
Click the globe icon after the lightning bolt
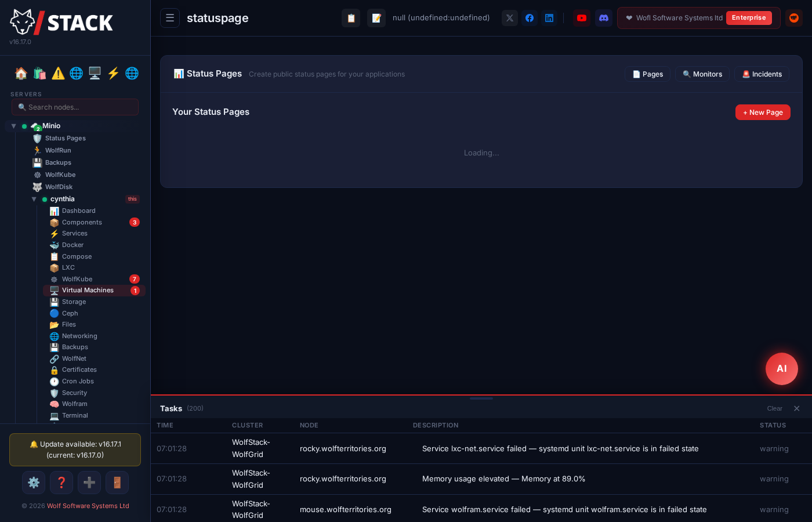tap(132, 73)
